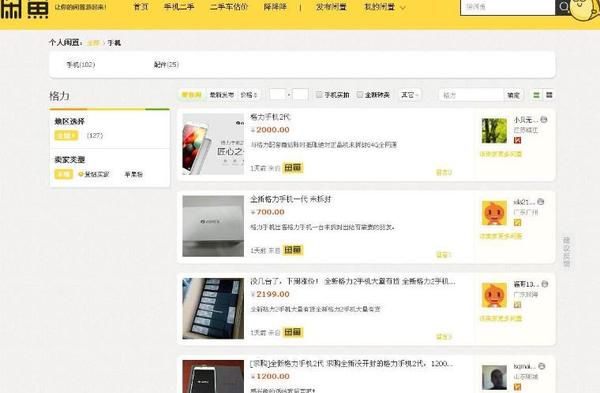Select the highlighted default sort option

point(191,95)
